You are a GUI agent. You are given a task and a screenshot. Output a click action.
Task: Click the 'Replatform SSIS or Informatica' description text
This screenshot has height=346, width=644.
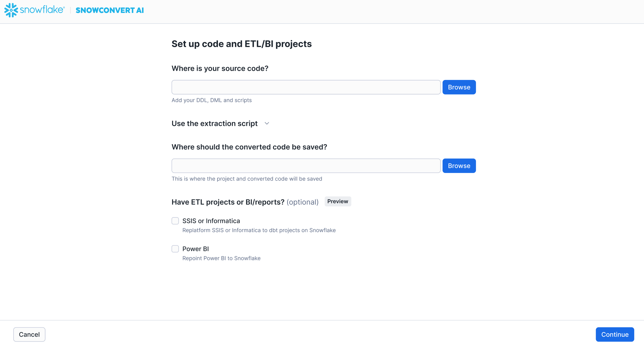[x=259, y=230]
